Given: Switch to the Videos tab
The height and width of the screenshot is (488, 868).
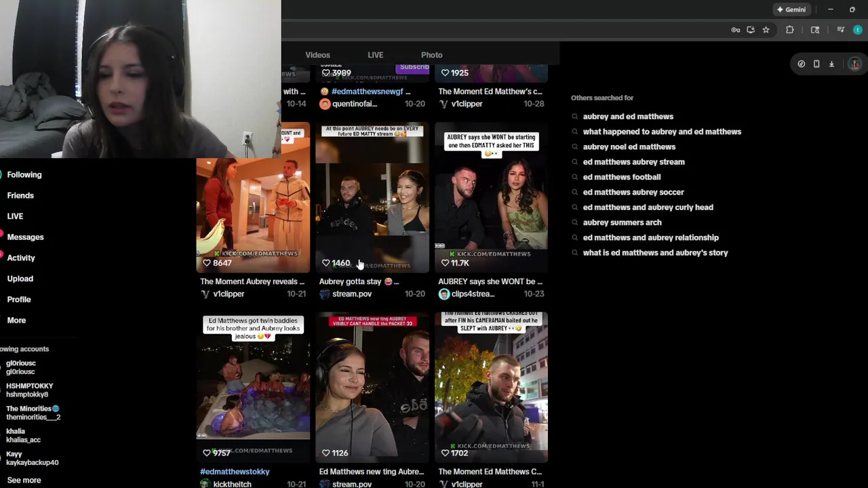Looking at the screenshot, I should click(317, 55).
